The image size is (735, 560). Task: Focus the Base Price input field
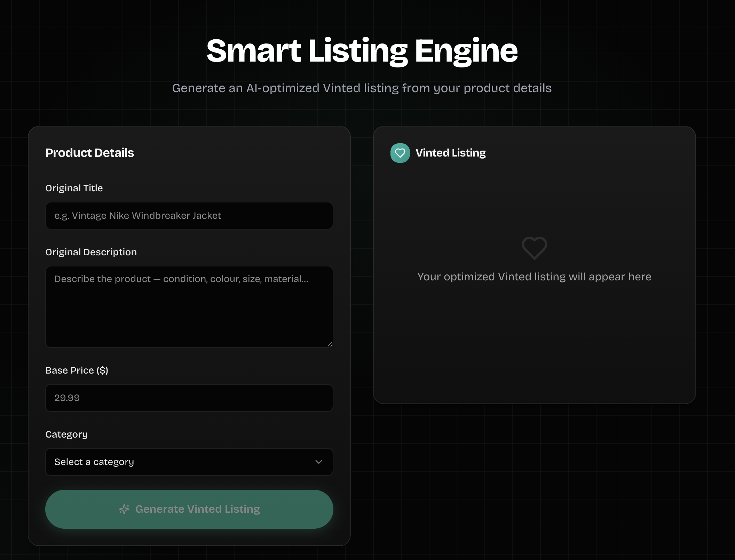click(189, 398)
